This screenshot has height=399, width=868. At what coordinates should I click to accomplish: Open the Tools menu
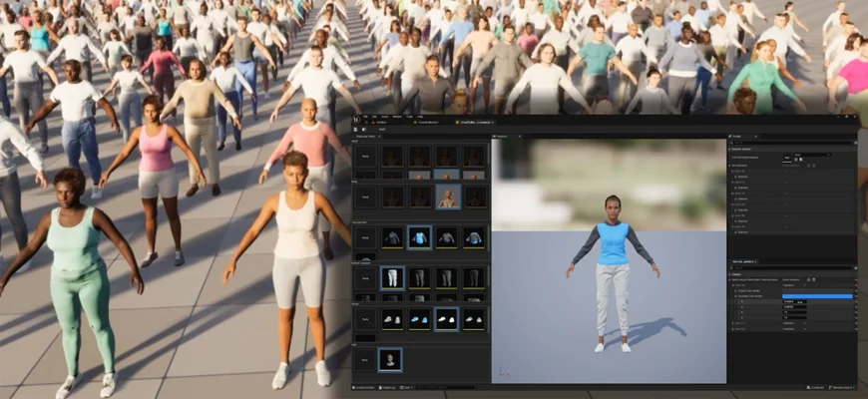click(x=410, y=117)
